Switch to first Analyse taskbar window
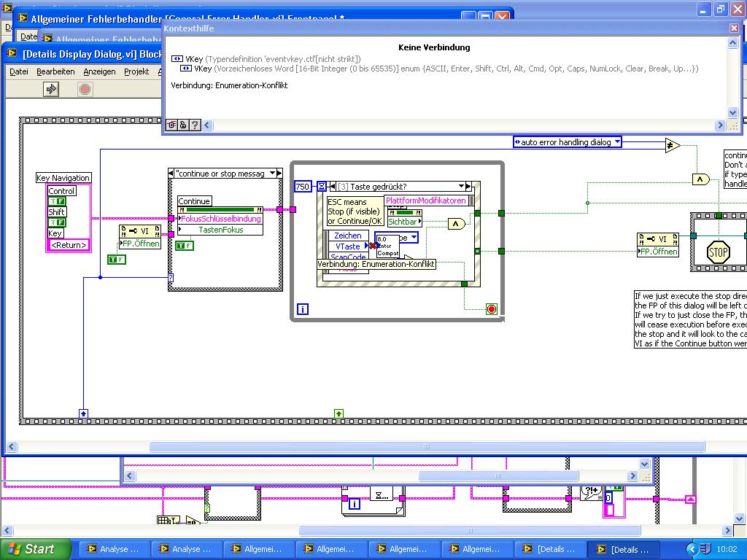The width and height of the screenshot is (747, 560). tap(114, 549)
